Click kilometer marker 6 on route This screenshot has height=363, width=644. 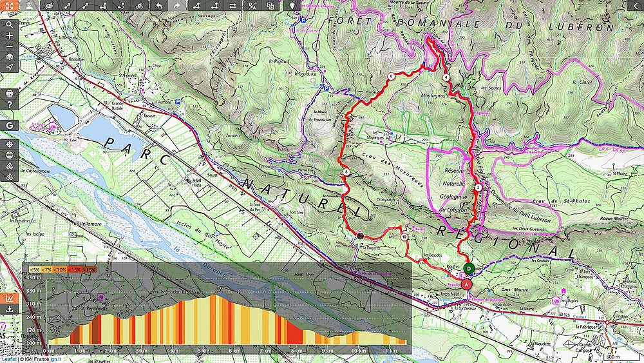coord(391,76)
